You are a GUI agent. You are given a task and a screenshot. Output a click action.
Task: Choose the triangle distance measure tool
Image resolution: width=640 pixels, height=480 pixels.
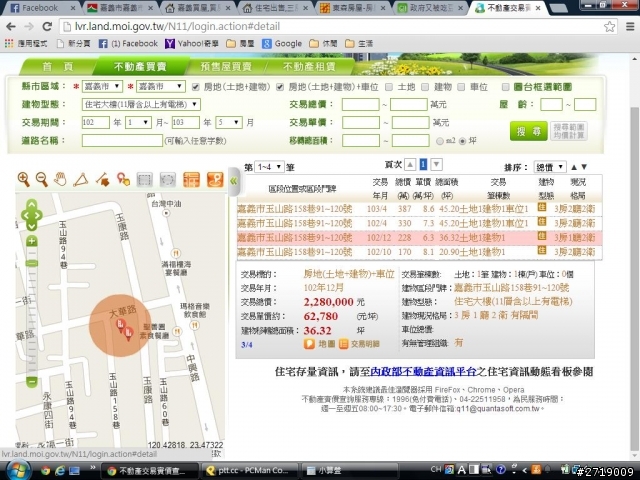tap(80, 180)
